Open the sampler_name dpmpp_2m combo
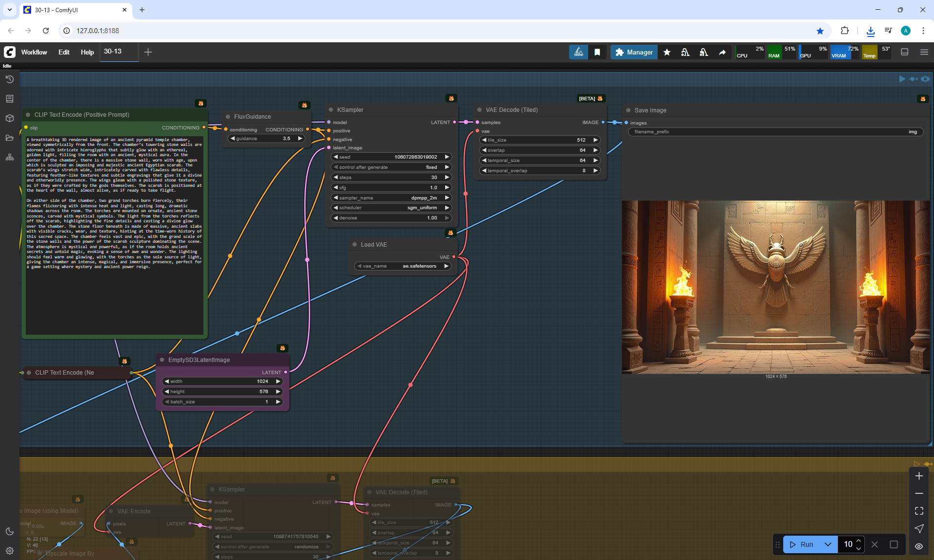The width and height of the screenshot is (934, 560). click(x=391, y=198)
